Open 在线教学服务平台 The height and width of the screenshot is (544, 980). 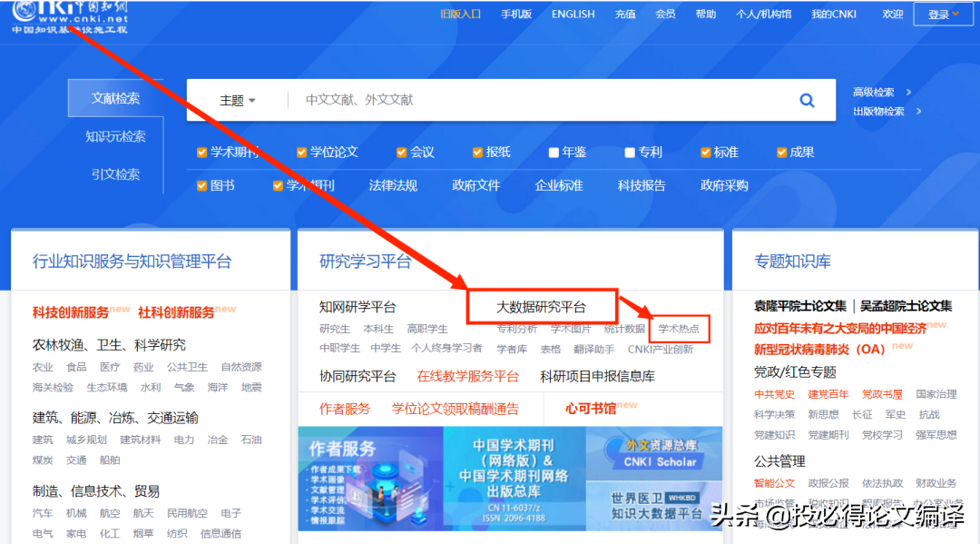(x=467, y=375)
